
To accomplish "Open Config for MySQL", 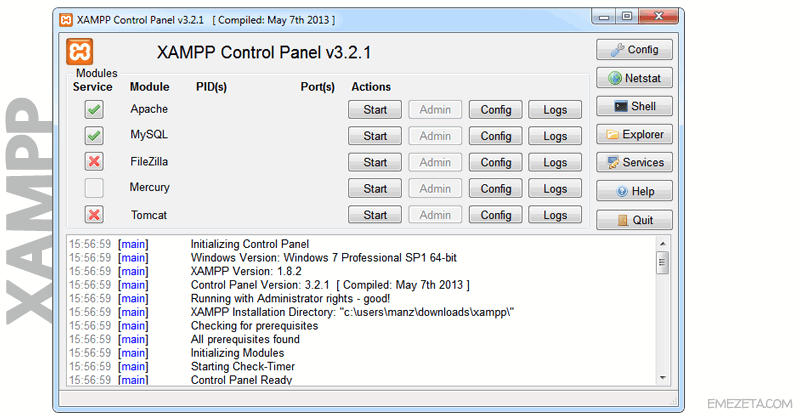I will point(495,136).
